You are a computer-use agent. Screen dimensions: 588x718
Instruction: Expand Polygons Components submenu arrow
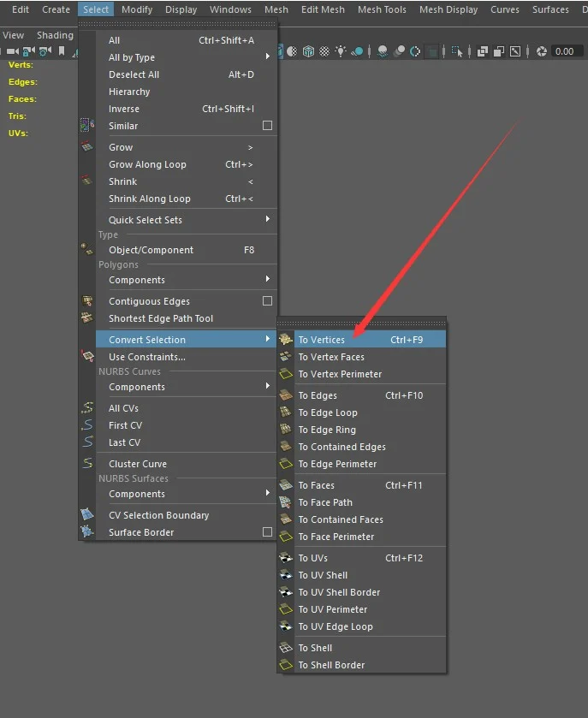coord(268,279)
